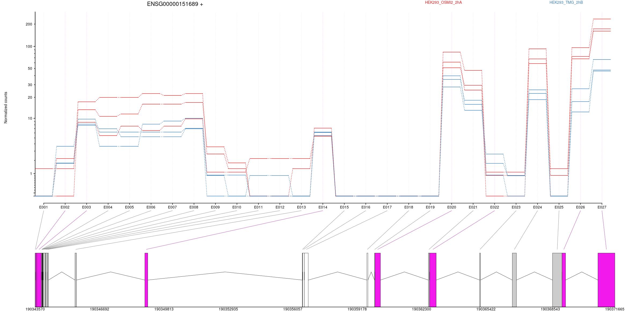Select the magenta exon box near 190349813
The image size is (644, 322).
pyautogui.click(x=146, y=280)
